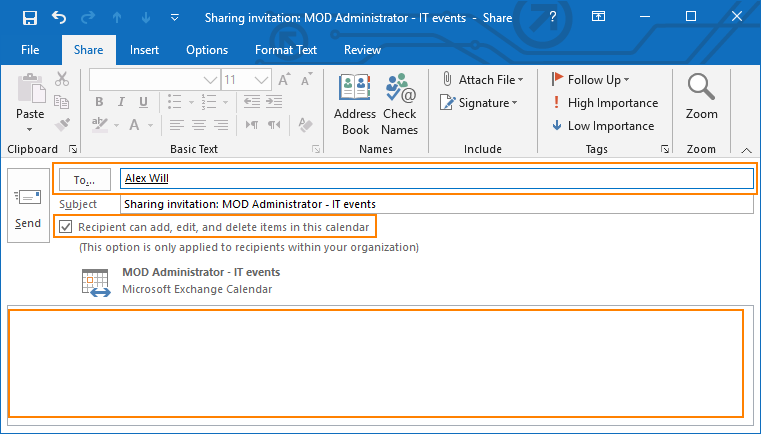761x434 pixels.
Task: Click the text highlight color icon
Action: 100,125
